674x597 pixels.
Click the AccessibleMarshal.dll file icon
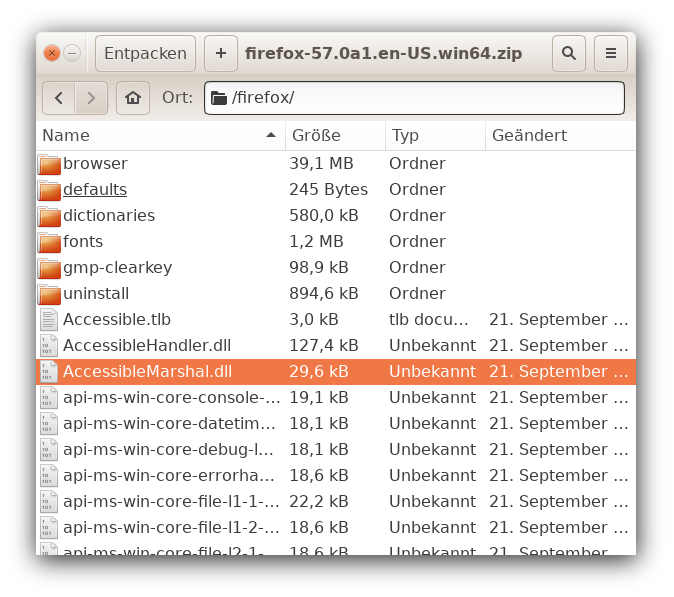(x=49, y=372)
